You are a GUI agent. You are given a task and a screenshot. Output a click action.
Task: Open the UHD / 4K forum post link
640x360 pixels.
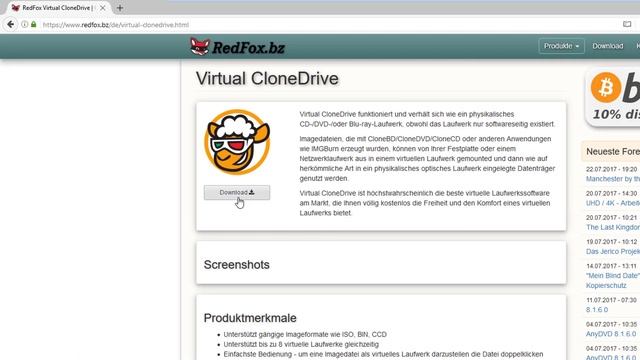tap(613, 203)
